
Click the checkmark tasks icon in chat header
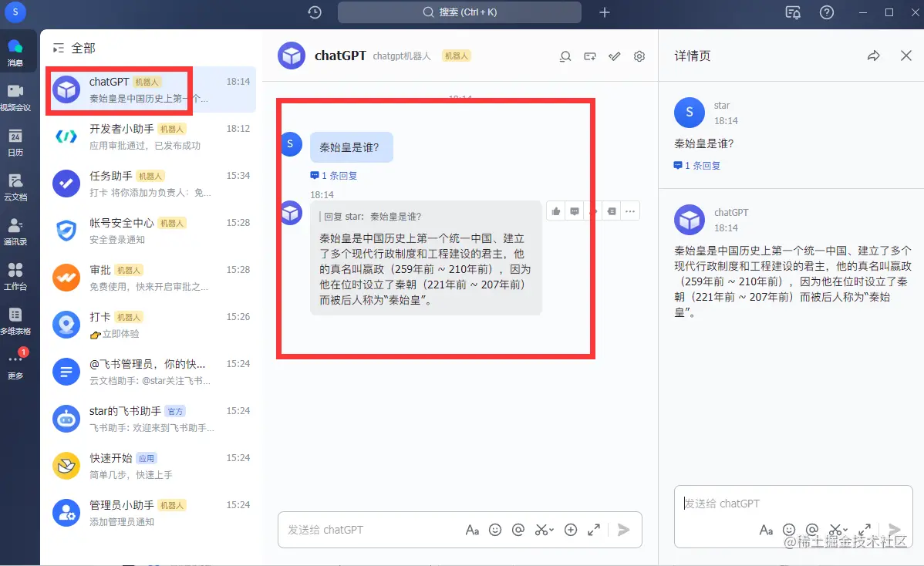point(615,56)
